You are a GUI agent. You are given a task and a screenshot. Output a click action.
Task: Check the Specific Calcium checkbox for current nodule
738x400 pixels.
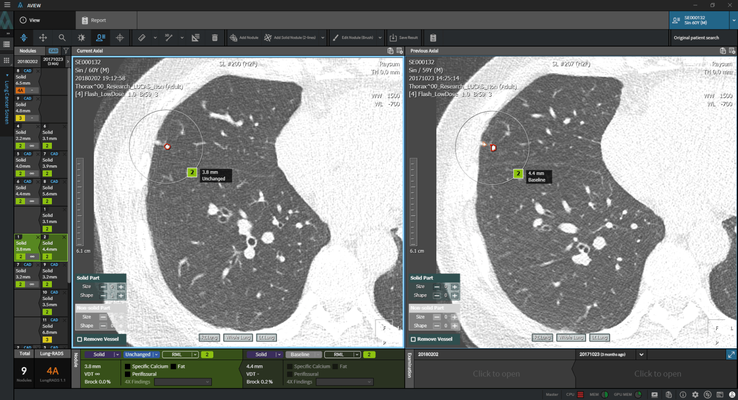127,367
